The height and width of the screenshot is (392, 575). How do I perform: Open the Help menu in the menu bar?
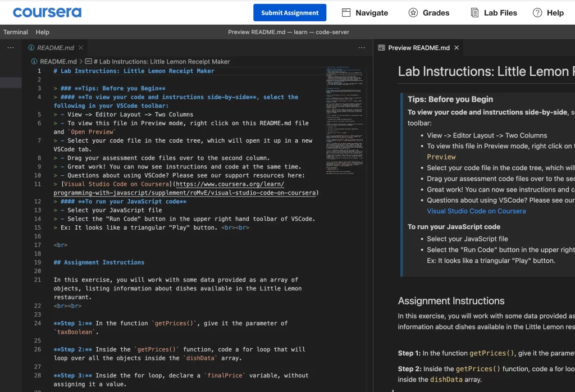42,32
